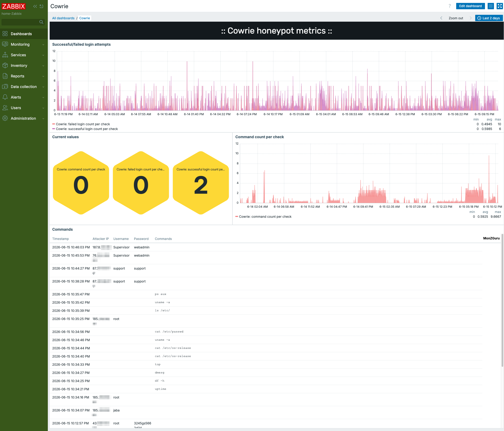Click the Attacker IP column header

click(101, 239)
